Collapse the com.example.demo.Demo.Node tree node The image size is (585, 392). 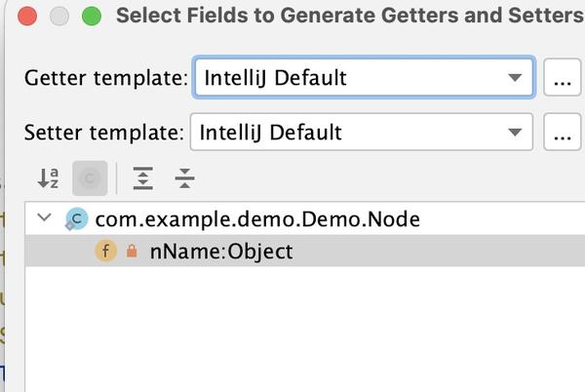[x=44, y=218]
